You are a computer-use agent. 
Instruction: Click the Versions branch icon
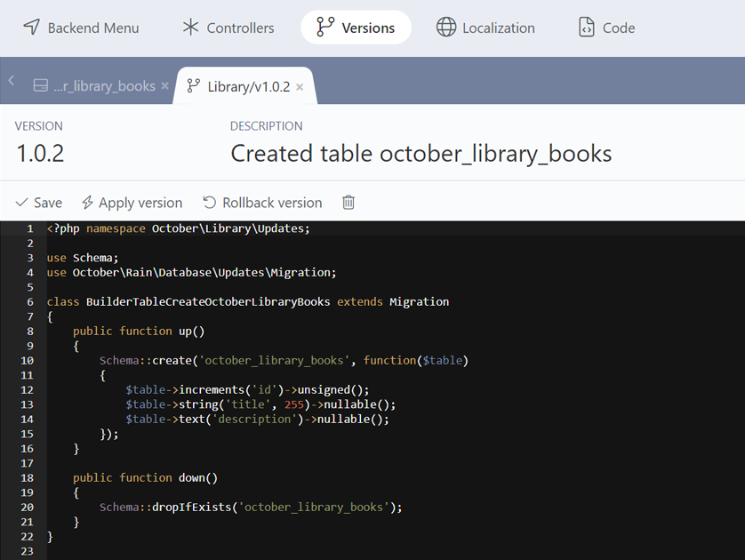tap(325, 27)
